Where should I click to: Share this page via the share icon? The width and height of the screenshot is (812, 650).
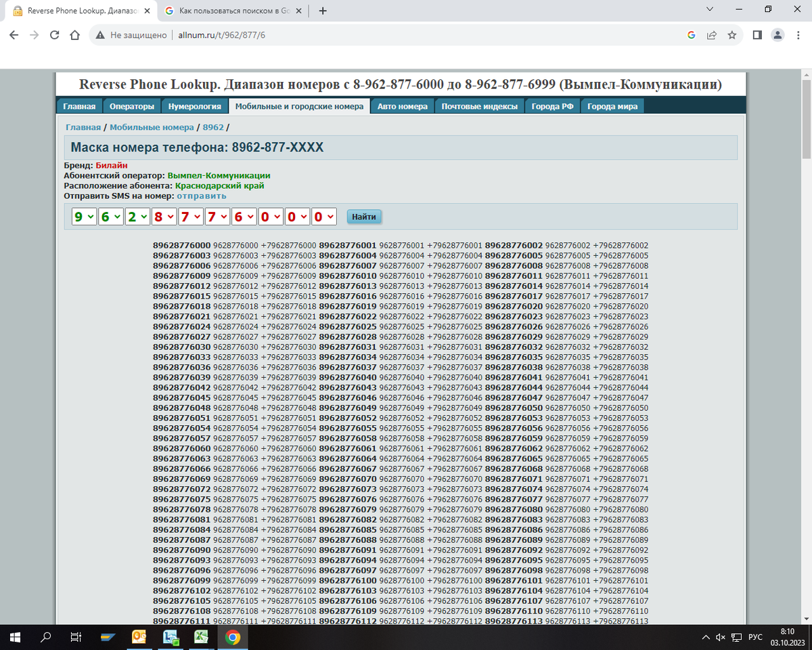712,35
